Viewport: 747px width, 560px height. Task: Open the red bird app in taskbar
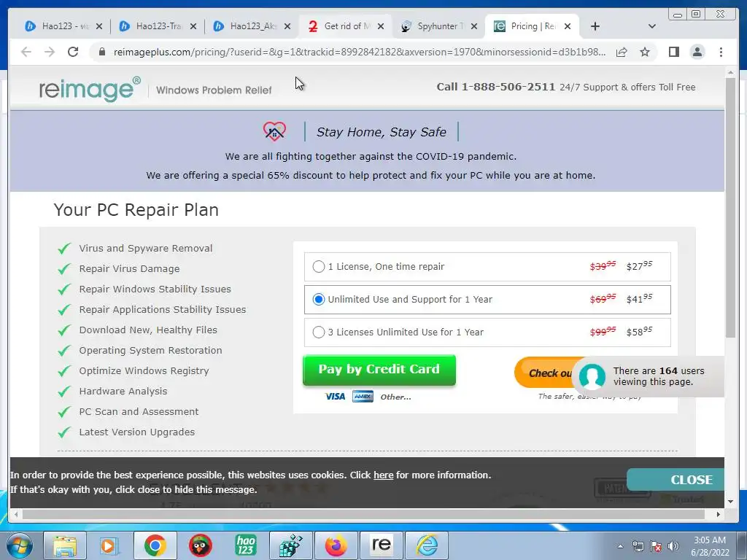tap(200, 545)
